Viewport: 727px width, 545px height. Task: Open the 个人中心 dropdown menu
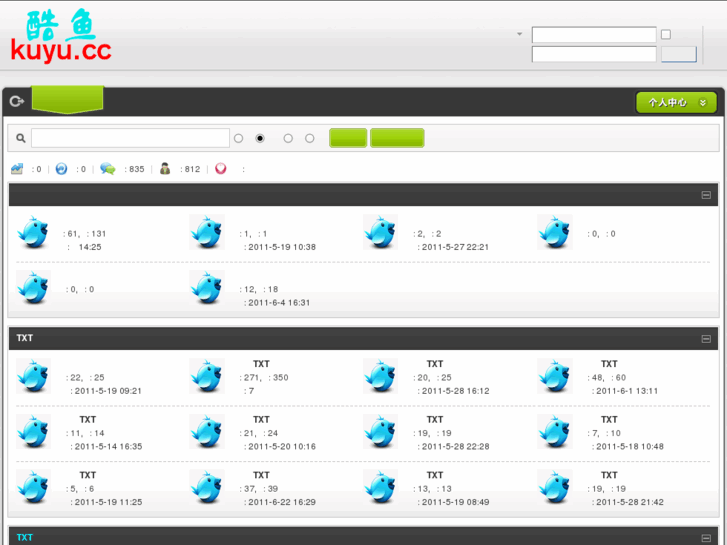676,103
